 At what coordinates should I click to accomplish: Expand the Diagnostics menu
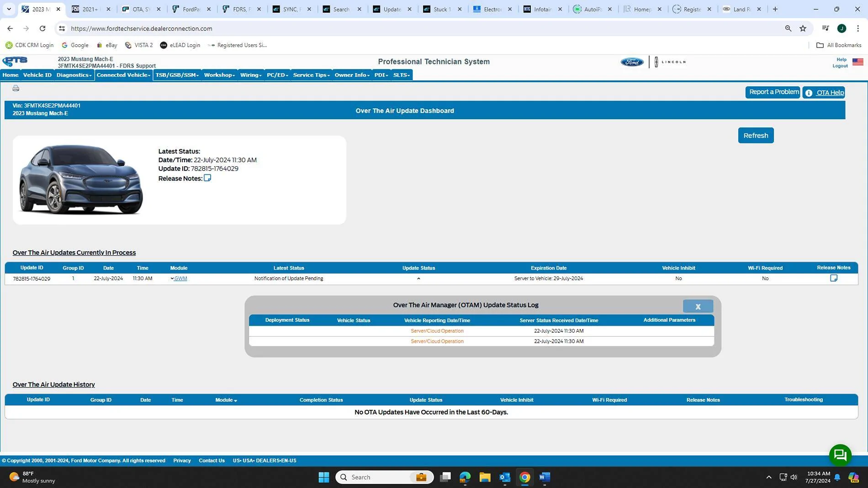[74, 75]
